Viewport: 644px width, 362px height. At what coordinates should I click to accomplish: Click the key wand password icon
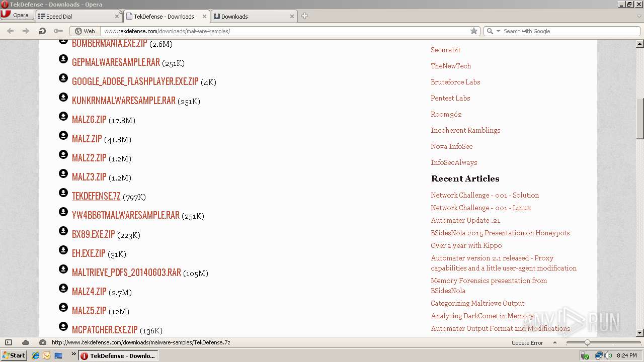(58, 31)
